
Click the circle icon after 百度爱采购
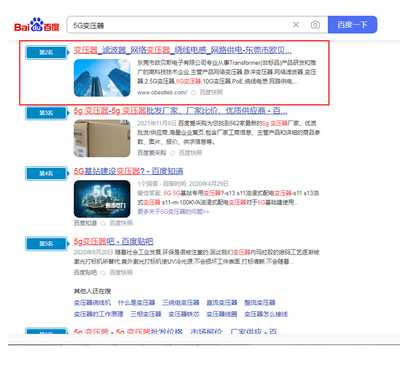[x=173, y=153]
